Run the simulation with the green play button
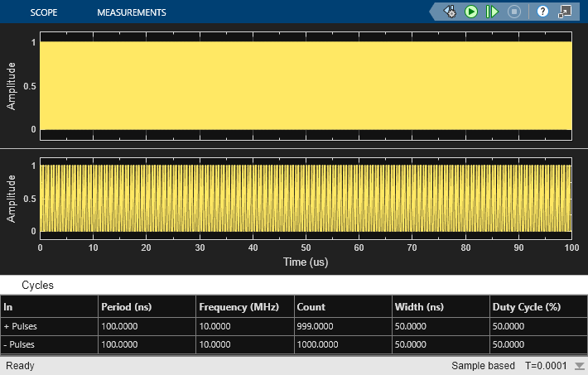The height and width of the screenshot is (375, 588). pyautogui.click(x=471, y=12)
